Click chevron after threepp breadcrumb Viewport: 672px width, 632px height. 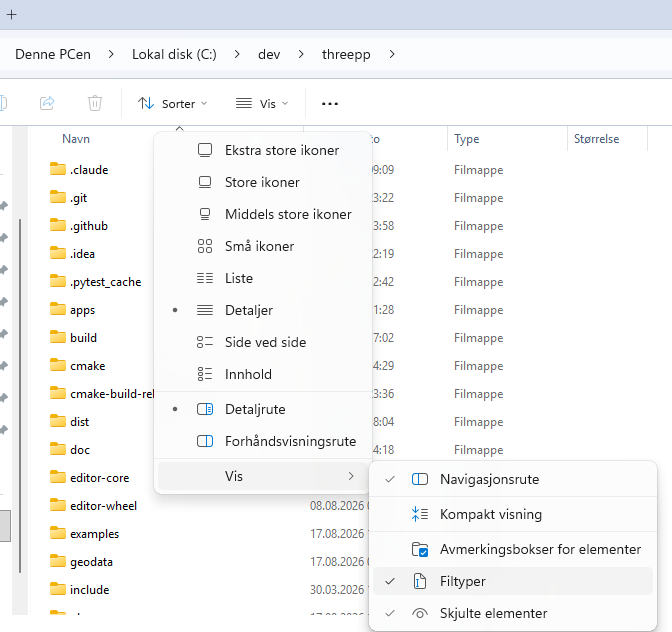pyautogui.click(x=392, y=54)
